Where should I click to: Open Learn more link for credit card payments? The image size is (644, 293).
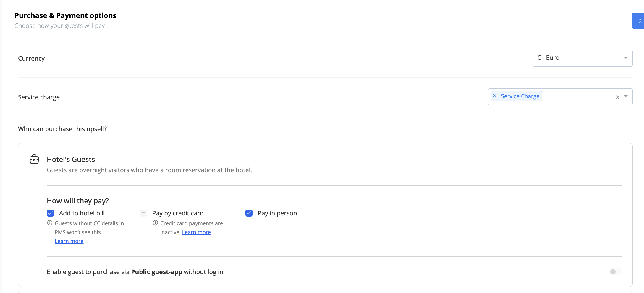click(x=196, y=232)
